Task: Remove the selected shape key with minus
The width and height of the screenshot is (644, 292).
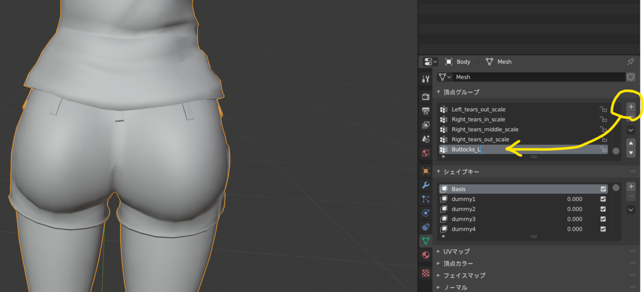Action: (x=631, y=197)
